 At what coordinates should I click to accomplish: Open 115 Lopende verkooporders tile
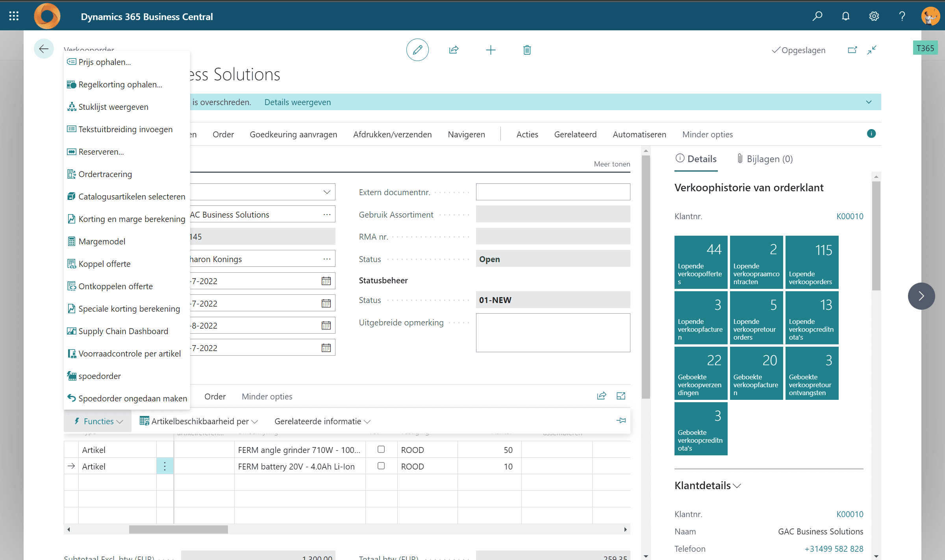tap(812, 262)
